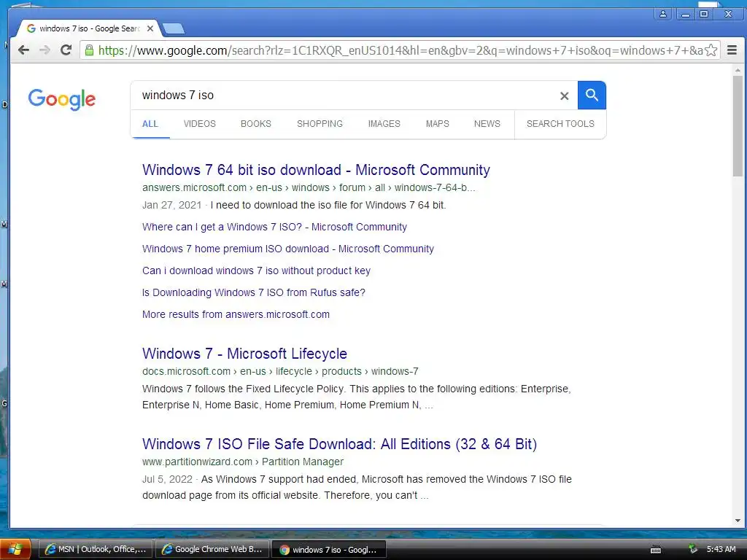The width and height of the screenshot is (747, 560).
Task: Click the keyboard icon in system tray
Action: tap(656, 550)
